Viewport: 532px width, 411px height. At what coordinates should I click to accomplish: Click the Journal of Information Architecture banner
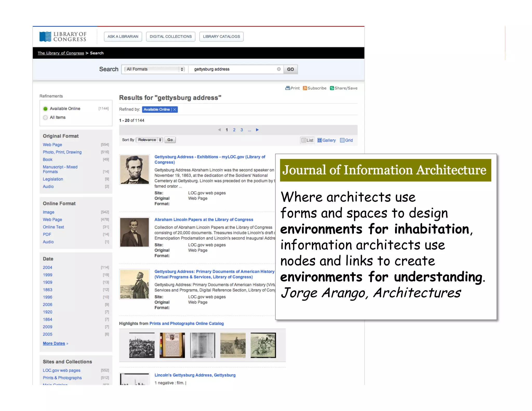[385, 170]
